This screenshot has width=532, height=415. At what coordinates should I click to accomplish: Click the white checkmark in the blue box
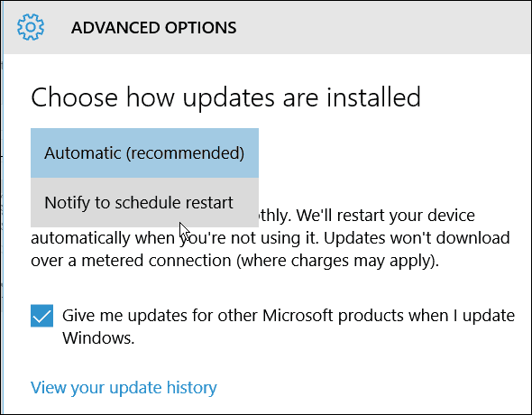click(41, 317)
